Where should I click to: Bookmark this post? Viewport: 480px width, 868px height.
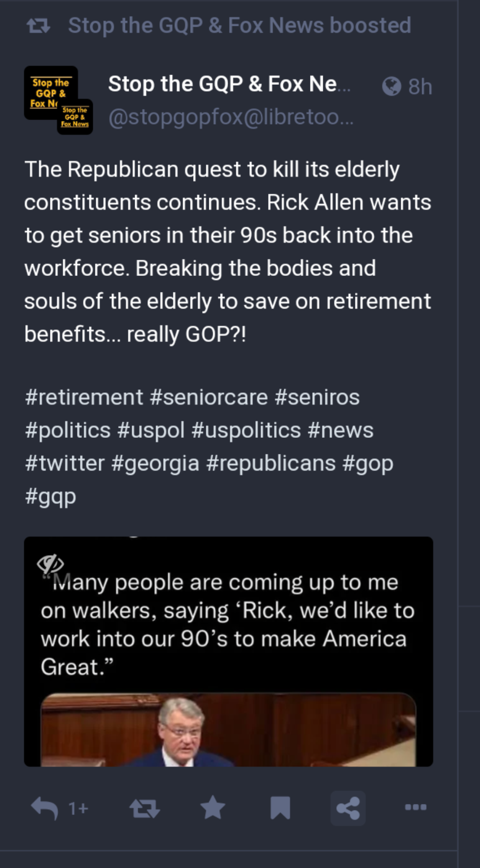coord(280,808)
